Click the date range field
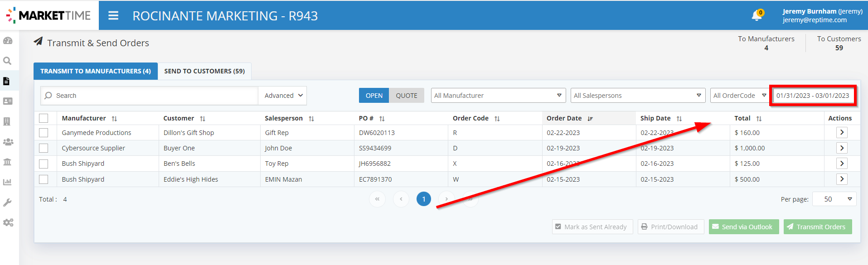Viewport: 868px width, 265px height. point(813,96)
